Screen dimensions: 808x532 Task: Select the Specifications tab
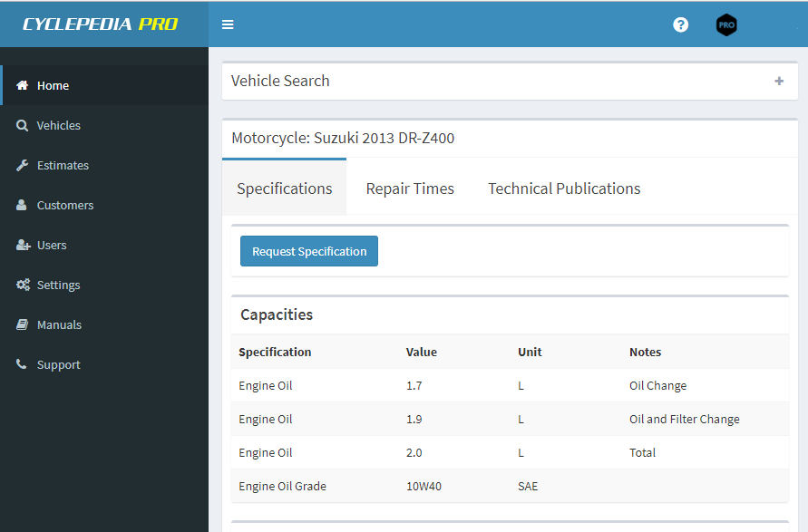click(x=284, y=189)
